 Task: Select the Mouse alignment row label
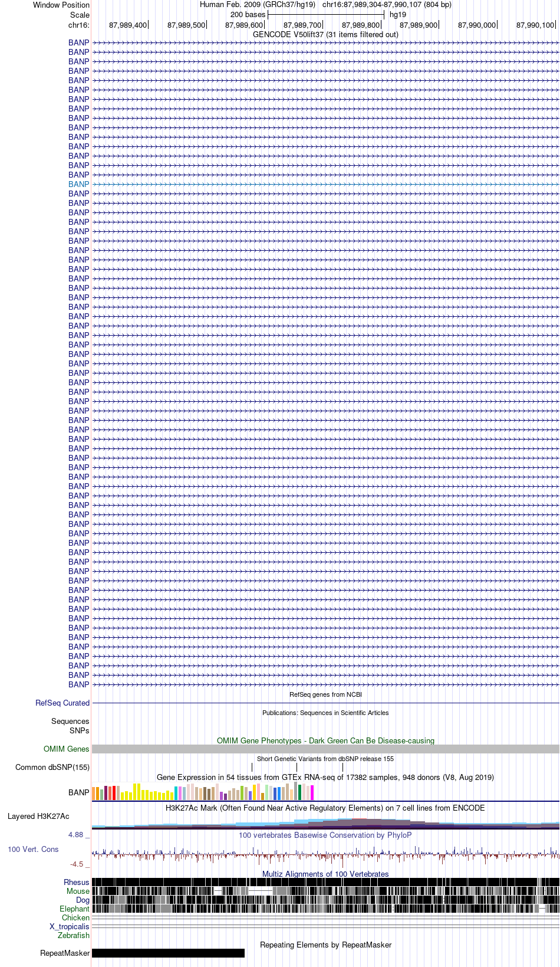pyautogui.click(x=78, y=891)
